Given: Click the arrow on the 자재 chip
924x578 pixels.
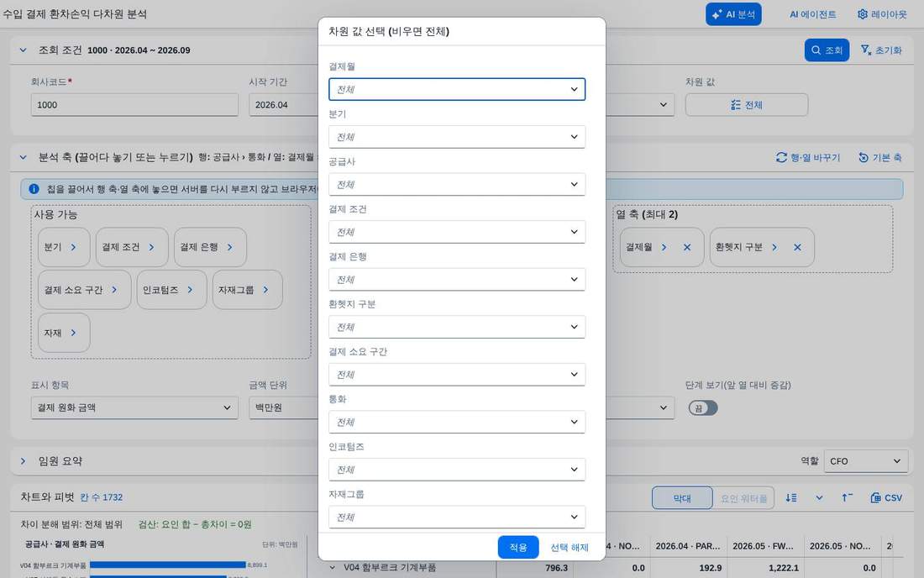Looking at the screenshot, I should click(74, 333).
